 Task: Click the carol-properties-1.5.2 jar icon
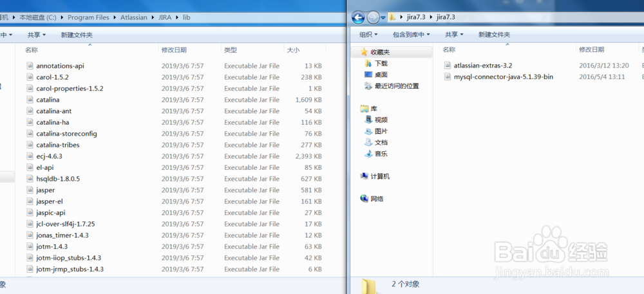(x=30, y=88)
